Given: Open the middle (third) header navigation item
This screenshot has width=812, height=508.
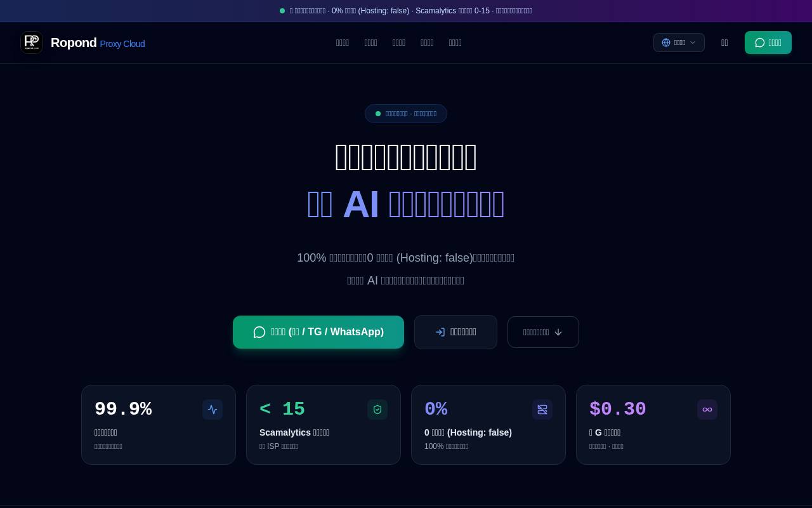Looking at the screenshot, I should (x=399, y=43).
